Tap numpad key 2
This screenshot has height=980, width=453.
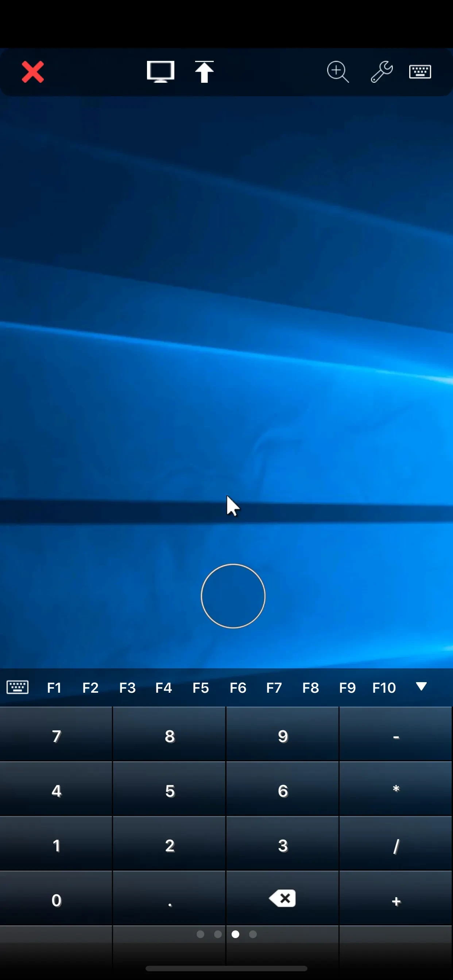pyautogui.click(x=169, y=844)
